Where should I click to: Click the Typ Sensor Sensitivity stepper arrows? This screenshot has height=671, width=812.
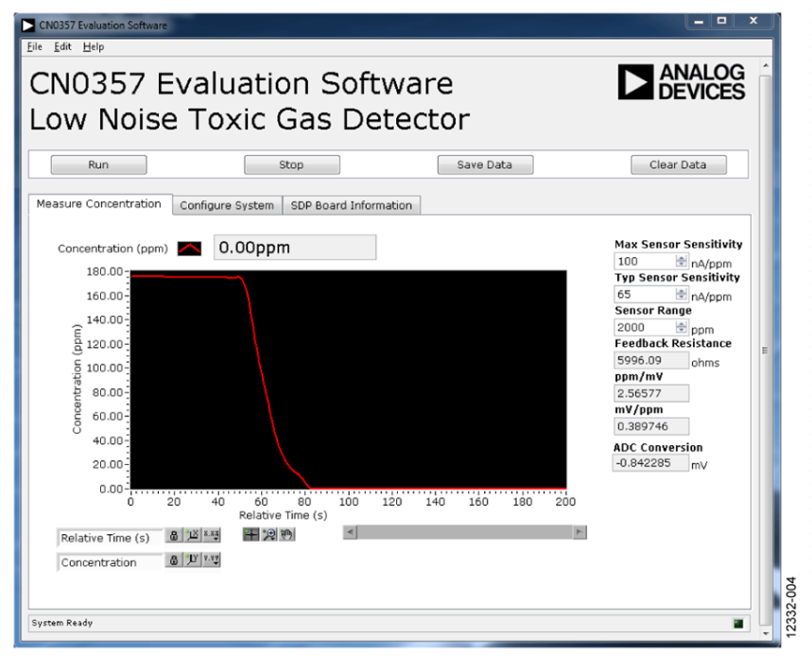[679, 294]
